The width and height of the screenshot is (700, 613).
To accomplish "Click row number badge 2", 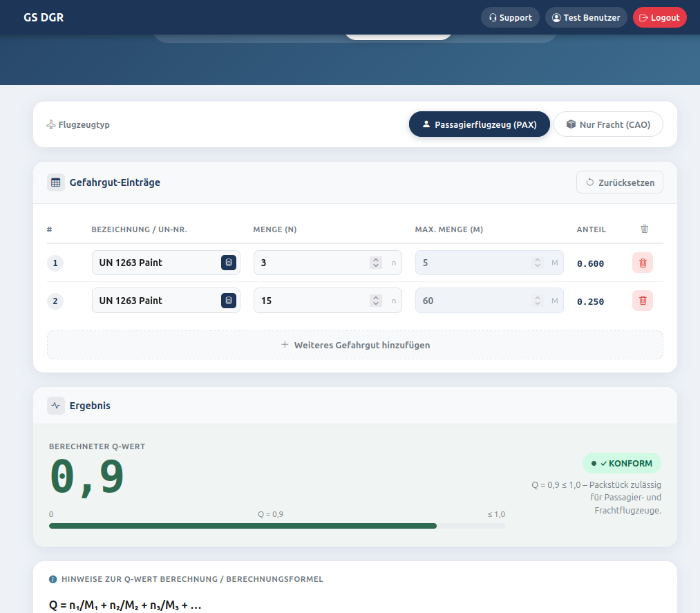I will [55, 301].
